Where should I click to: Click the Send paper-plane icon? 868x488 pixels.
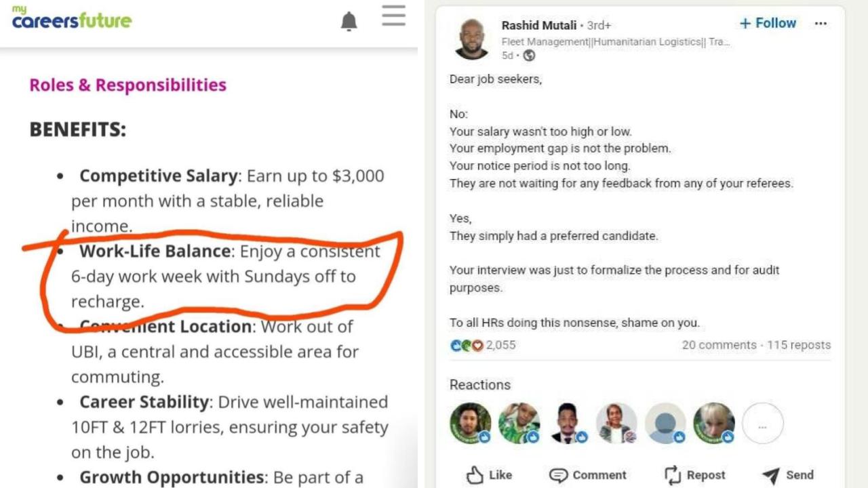(771, 474)
